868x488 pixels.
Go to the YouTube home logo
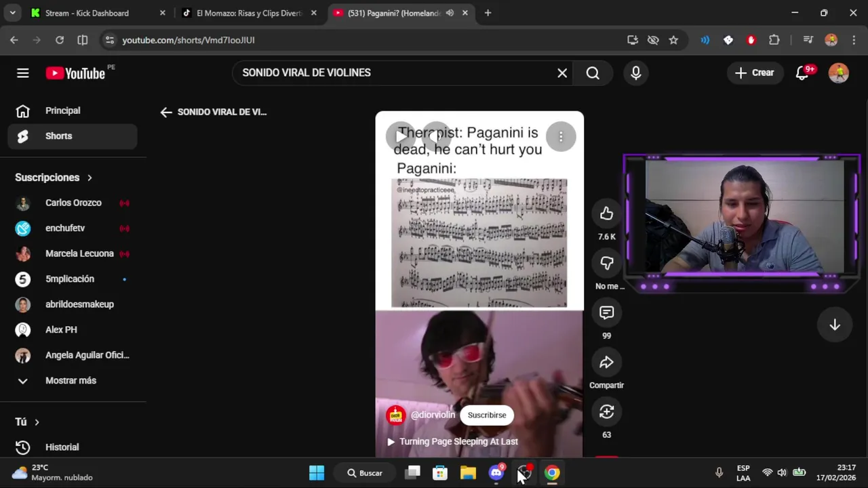[75, 73]
